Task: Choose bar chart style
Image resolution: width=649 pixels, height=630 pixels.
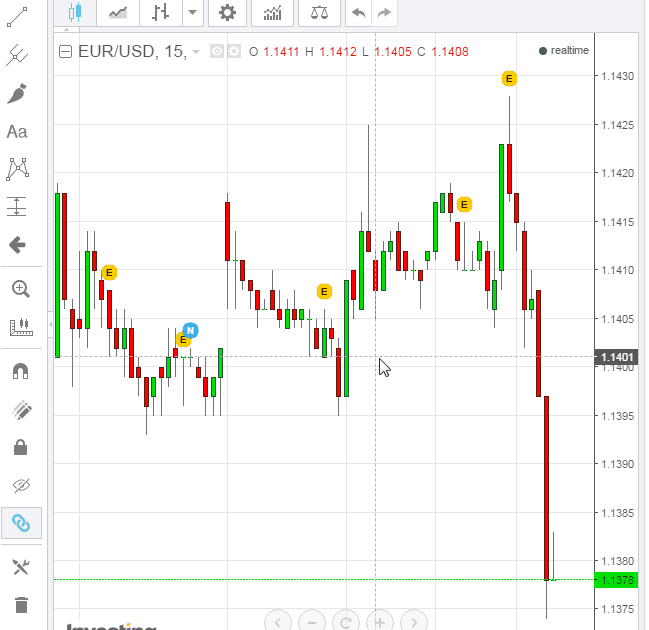Action: (x=161, y=13)
